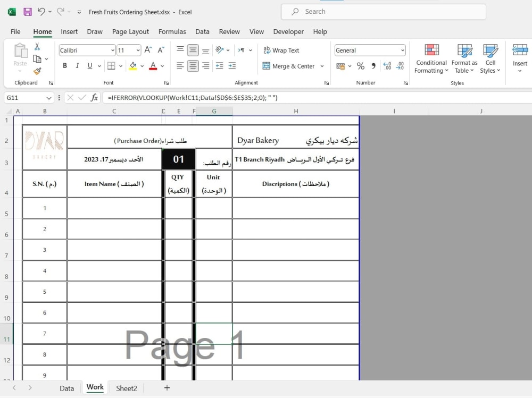This screenshot has height=398, width=532.
Task: Toggle Center horizontal alignment
Action: pyautogui.click(x=193, y=66)
